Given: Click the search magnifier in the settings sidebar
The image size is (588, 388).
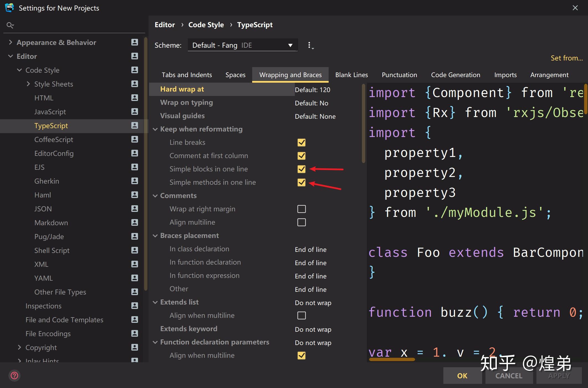Looking at the screenshot, I should tap(10, 25).
